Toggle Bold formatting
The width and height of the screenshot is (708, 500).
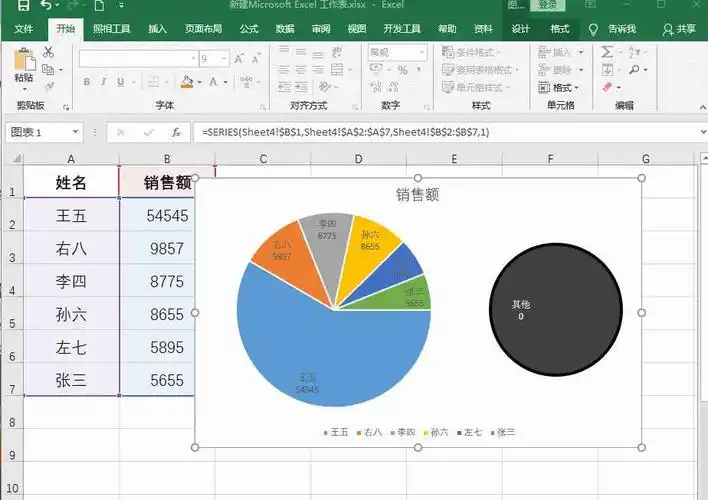87,82
